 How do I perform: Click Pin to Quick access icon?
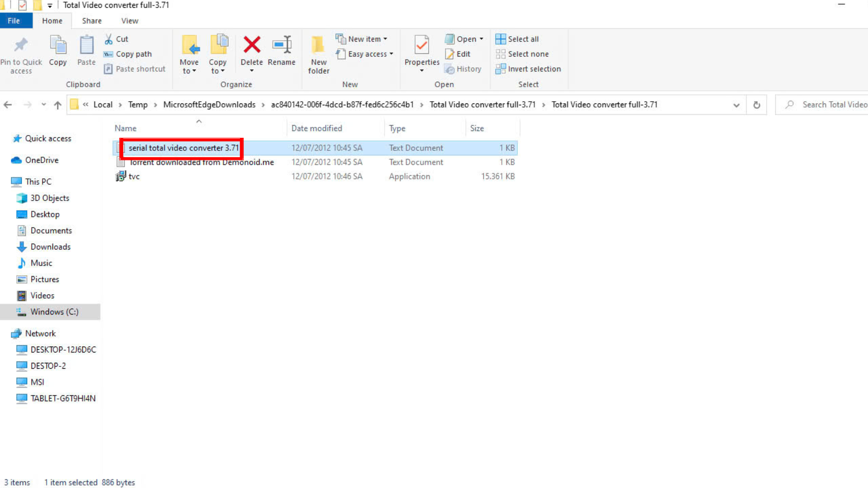point(21,45)
